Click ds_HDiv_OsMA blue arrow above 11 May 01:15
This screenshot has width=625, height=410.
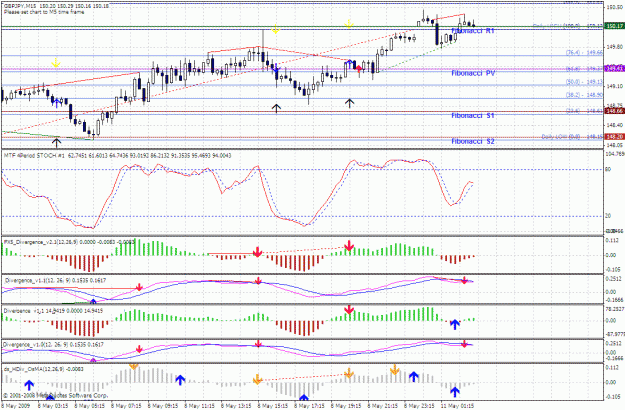(455, 392)
